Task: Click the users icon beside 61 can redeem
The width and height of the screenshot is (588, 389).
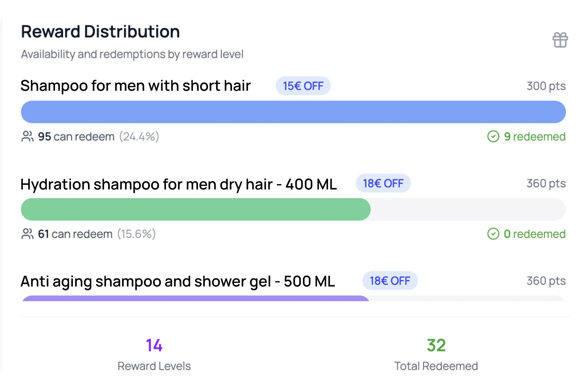Action: click(x=27, y=234)
